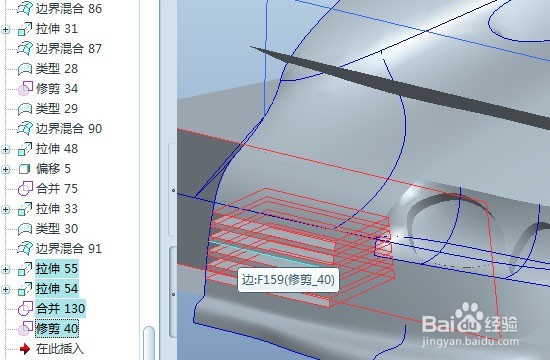Select the 偏移 5 offset icon
The height and width of the screenshot is (360, 550).
[x=25, y=169]
